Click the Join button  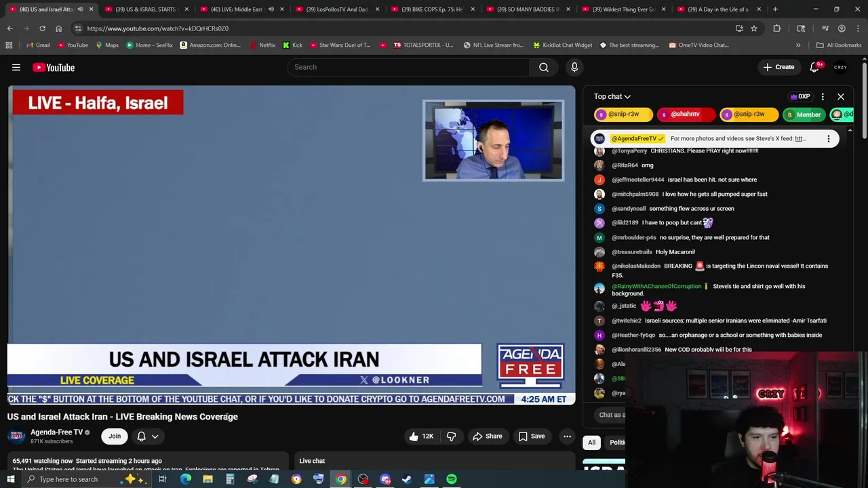115,436
